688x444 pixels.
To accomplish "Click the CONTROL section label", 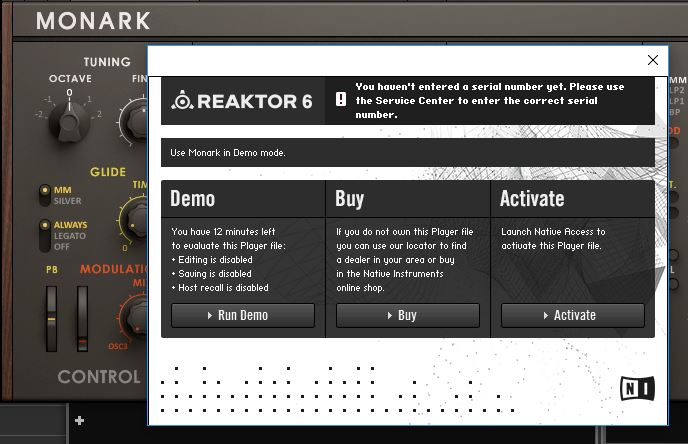I will point(99,377).
